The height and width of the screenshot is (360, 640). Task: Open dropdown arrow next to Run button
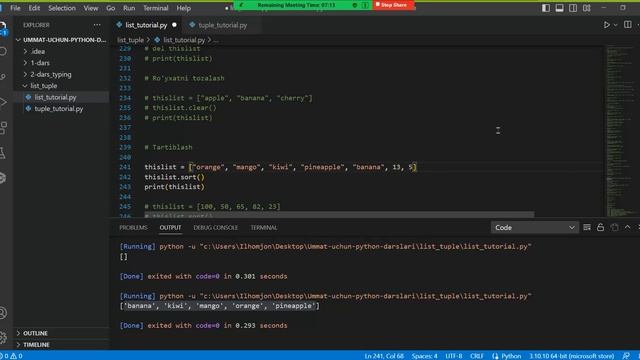[616, 25]
